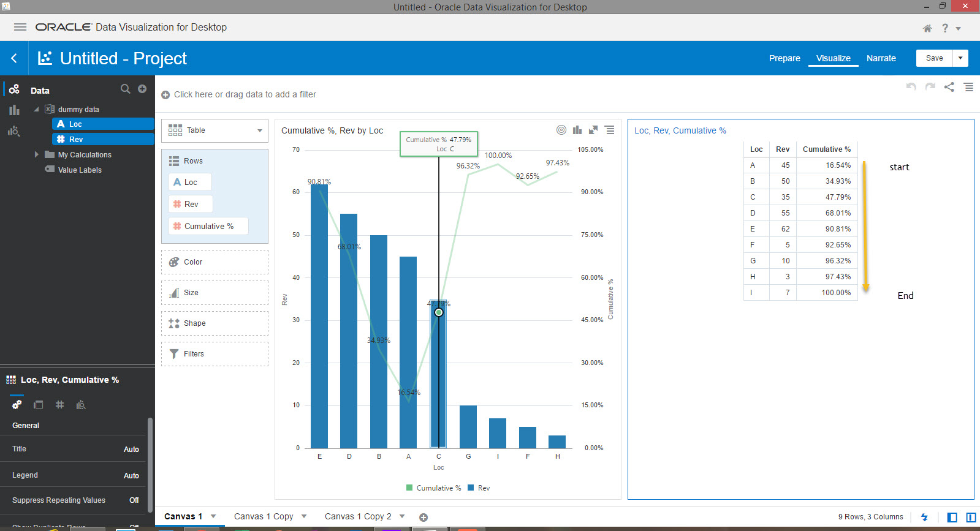Open the Canvas 1 Copy 2 menu arrow
The height and width of the screenshot is (531, 980).
tap(402, 516)
